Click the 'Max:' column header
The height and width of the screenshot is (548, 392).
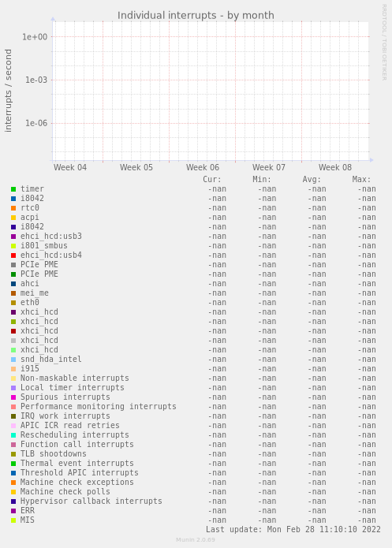[x=361, y=180]
